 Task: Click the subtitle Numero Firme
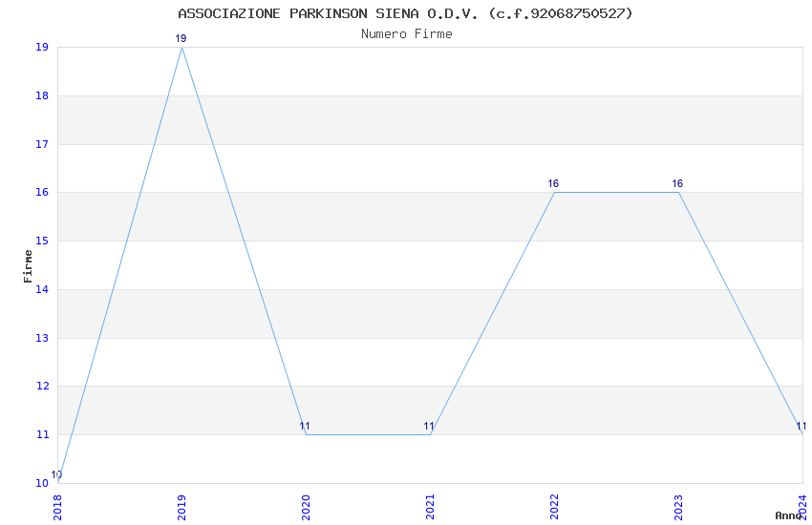407,34
